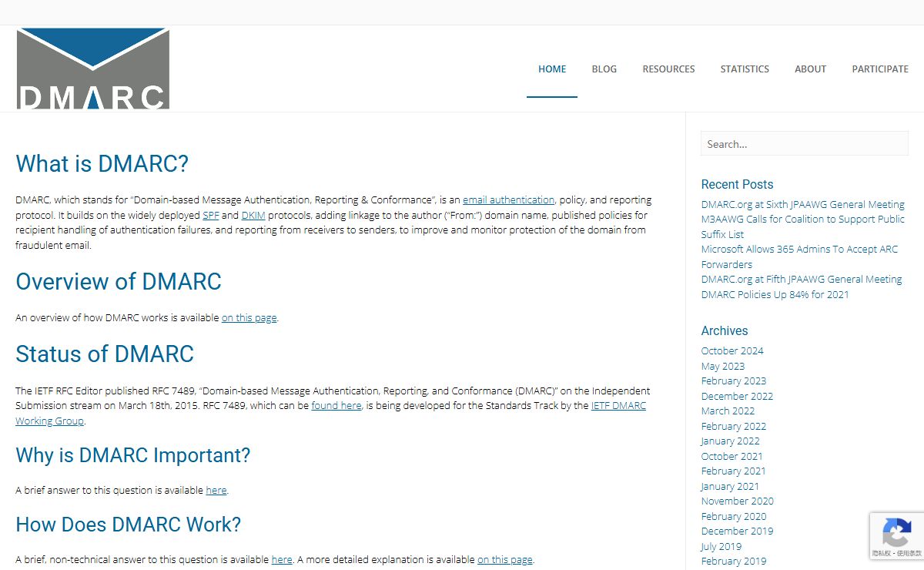
Task: Follow the email authentication link
Action: 508,199
